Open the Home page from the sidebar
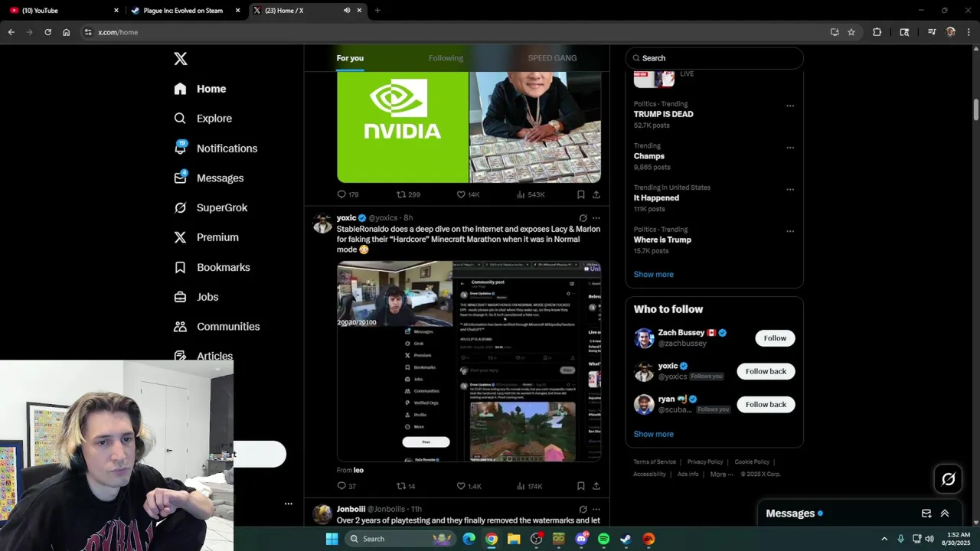Image resolution: width=980 pixels, height=551 pixels. coord(200,89)
